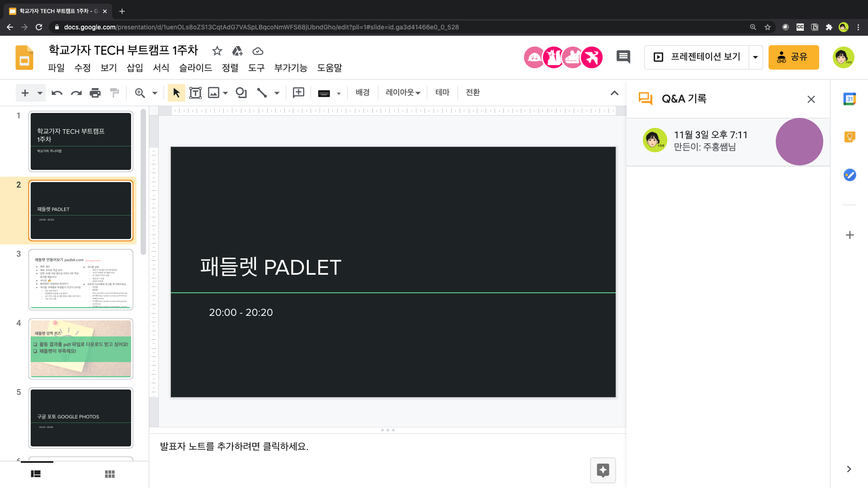Click the 테마 theme button
868x488 pixels.
coord(442,93)
